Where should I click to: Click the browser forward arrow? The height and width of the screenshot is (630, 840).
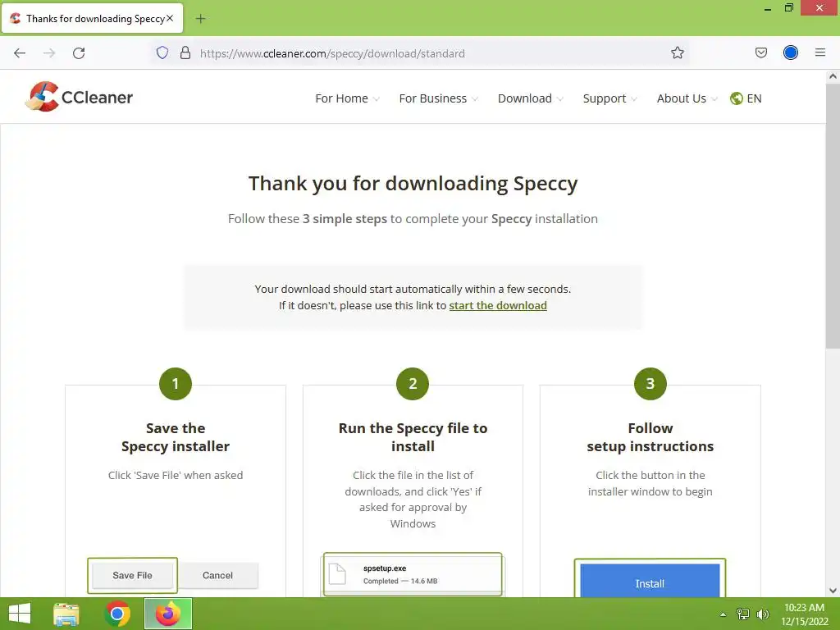point(49,53)
